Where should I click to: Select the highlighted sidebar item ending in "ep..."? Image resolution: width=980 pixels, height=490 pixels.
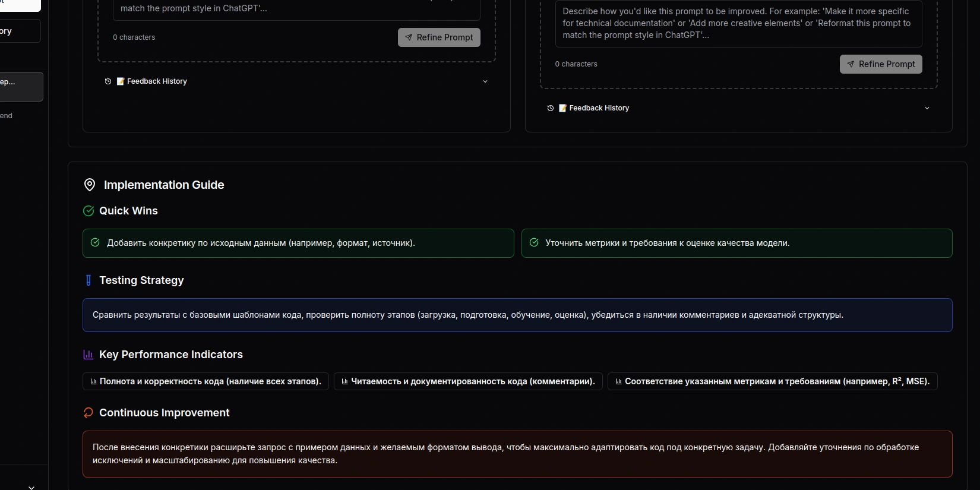pyautogui.click(x=20, y=86)
